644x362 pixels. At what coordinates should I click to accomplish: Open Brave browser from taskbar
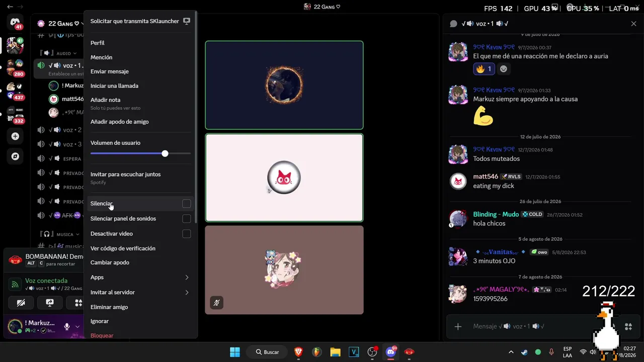[x=298, y=352]
